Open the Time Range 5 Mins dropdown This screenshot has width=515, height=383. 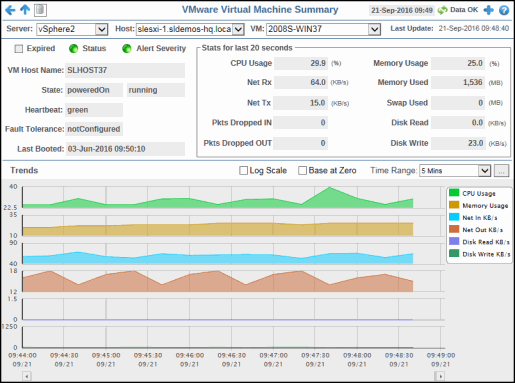pos(484,171)
